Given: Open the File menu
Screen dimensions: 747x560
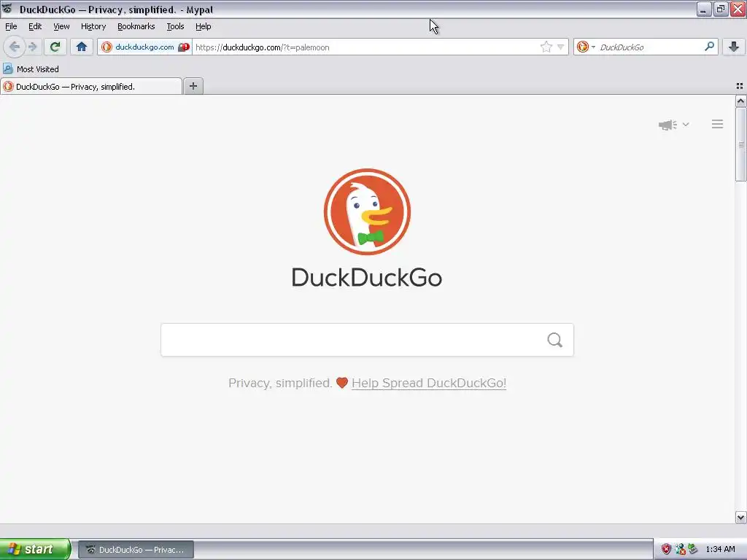Looking at the screenshot, I should point(11,26).
